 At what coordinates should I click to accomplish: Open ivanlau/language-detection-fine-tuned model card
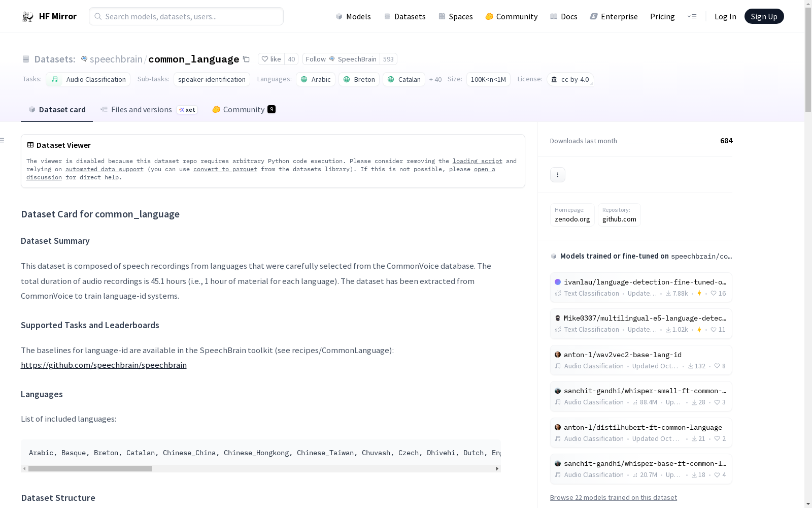click(x=641, y=288)
